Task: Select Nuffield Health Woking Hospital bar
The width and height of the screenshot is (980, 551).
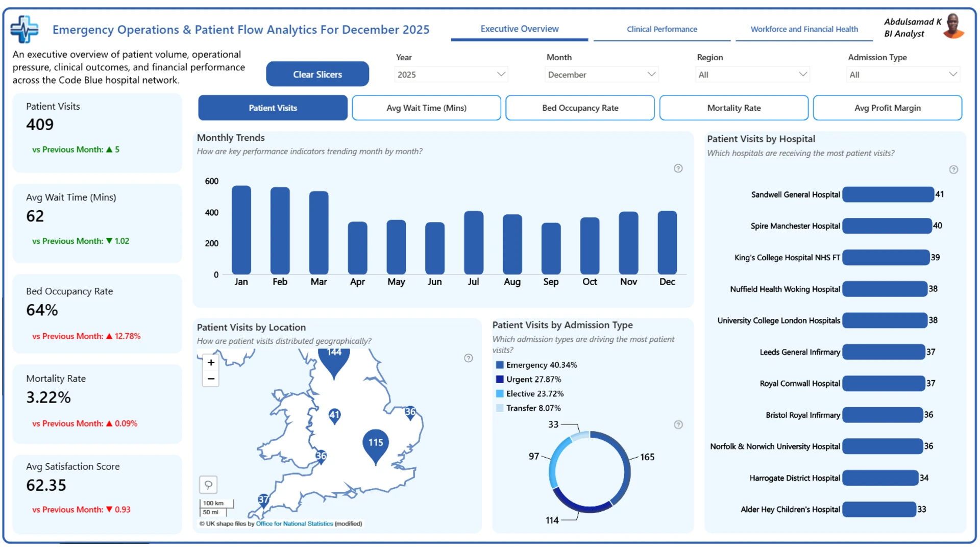Action: click(x=885, y=289)
